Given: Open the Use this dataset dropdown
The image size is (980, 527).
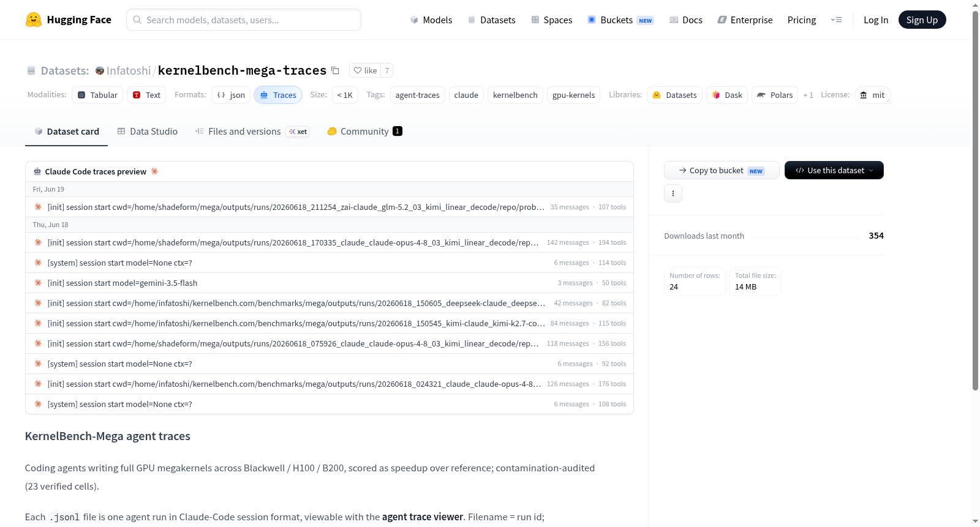Looking at the screenshot, I should click(834, 170).
